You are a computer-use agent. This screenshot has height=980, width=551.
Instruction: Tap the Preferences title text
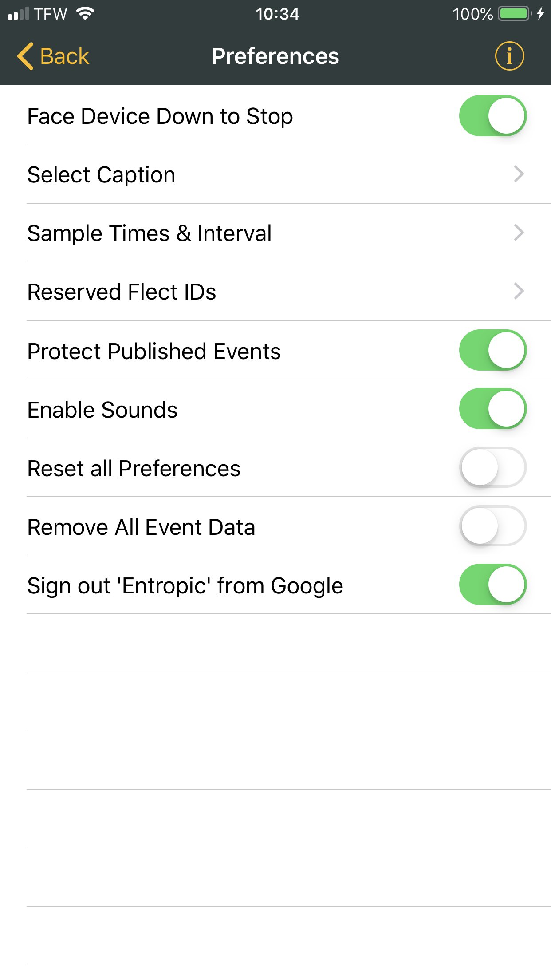click(x=275, y=56)
